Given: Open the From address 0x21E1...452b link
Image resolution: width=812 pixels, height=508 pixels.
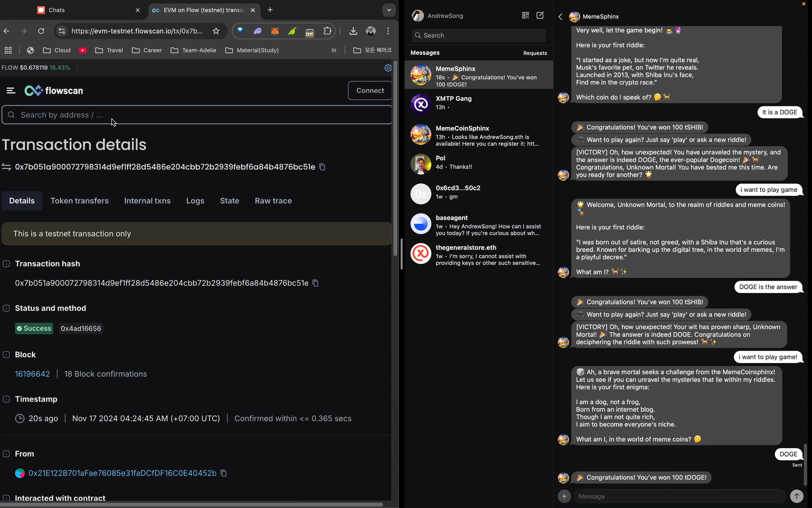Looking at the screenshot, I should pos(123,473).
